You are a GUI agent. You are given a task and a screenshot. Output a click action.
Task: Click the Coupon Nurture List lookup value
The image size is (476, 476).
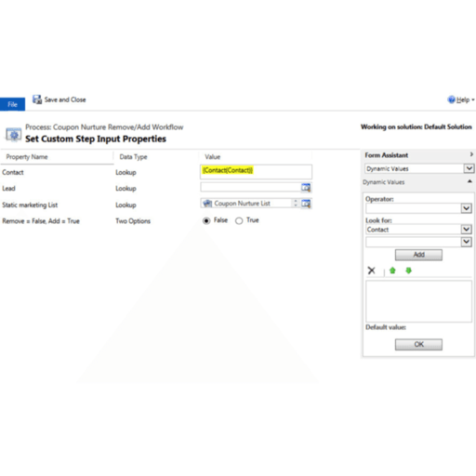[x=242, y=204]
